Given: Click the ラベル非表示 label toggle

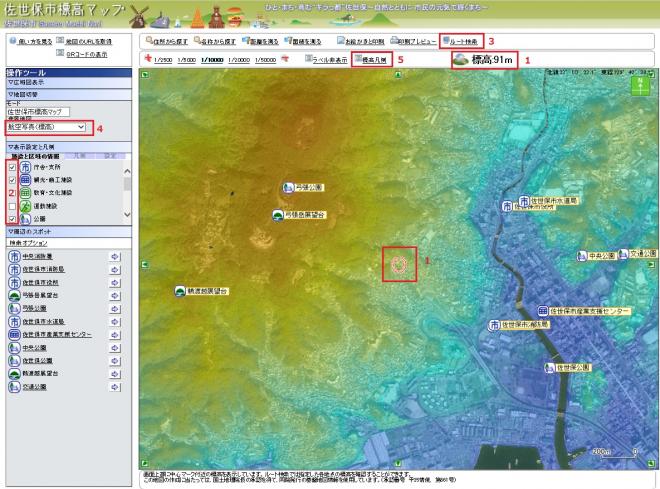Looking at the screenshot, I should tap(326, 60).
